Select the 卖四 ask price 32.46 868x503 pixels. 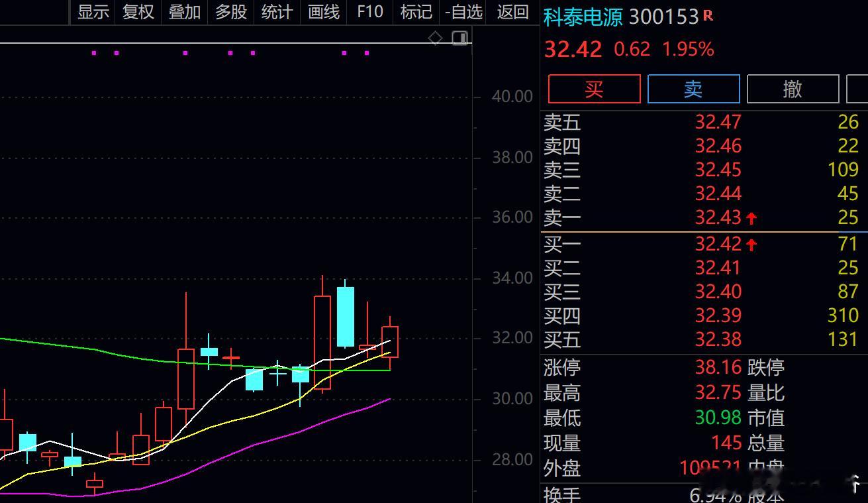pos(718,146)
